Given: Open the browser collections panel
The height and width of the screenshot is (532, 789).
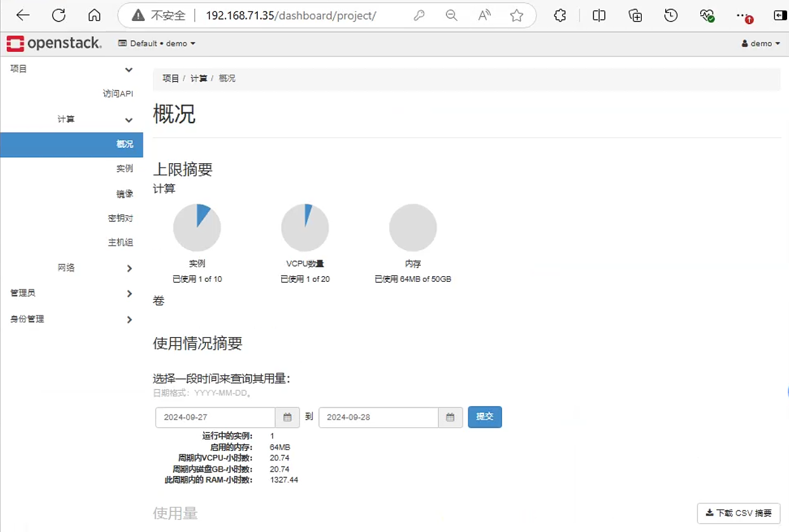Looking at the screenshot, I should point(635,16).
